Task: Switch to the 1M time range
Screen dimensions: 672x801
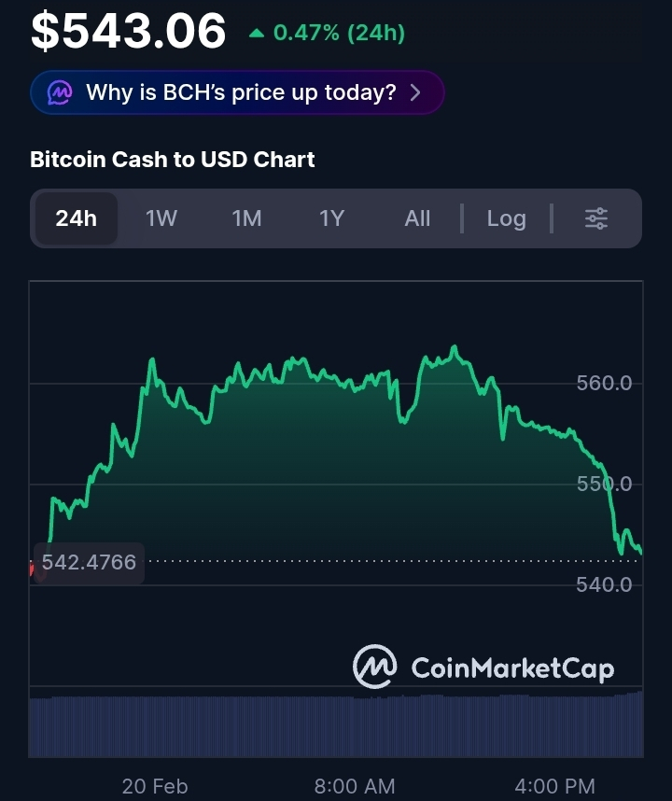Action: 246,218
